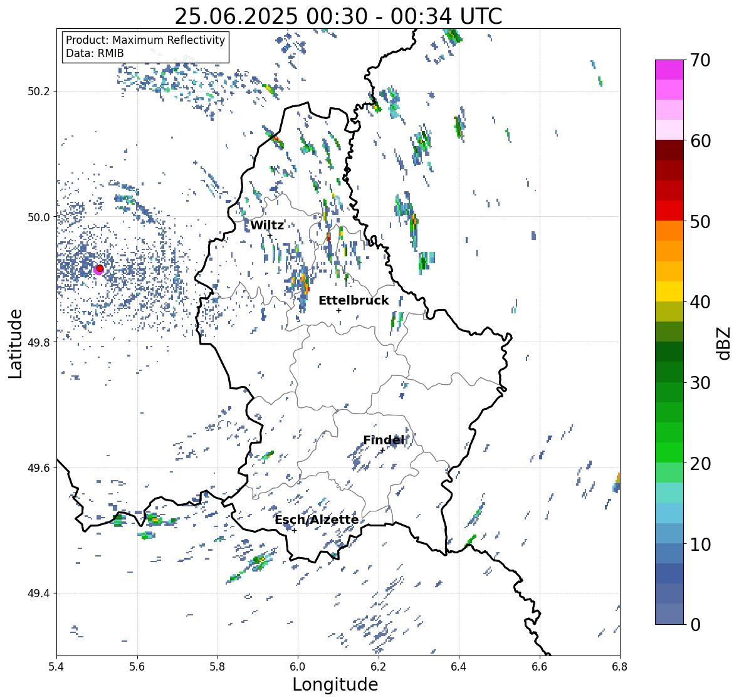Click the 'Data: RMIB' text
The image size is (739, 700).
[95, 53]
